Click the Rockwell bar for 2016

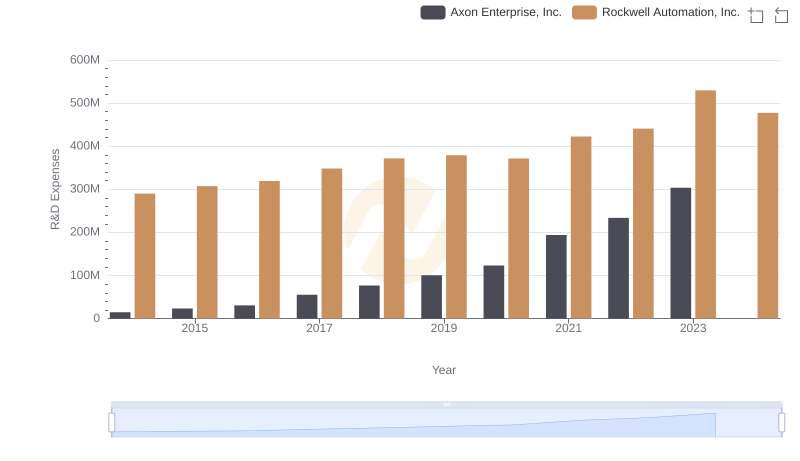click(269, 249)
